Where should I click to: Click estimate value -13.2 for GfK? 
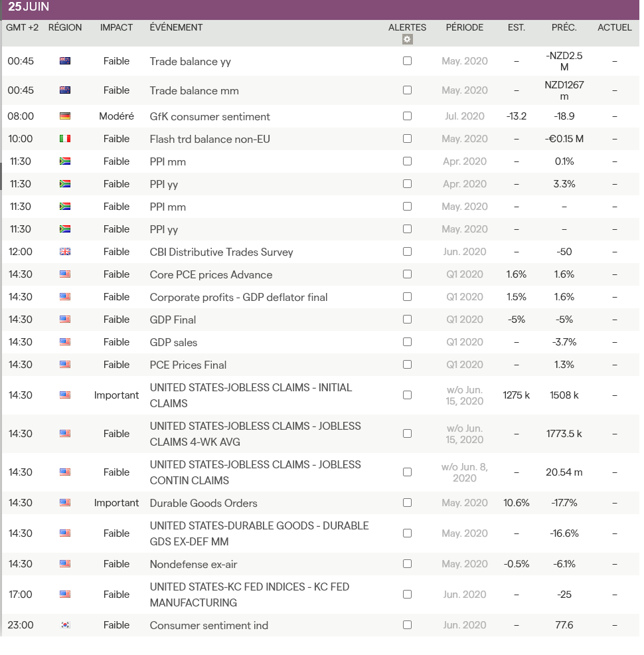tap(517, 116)
